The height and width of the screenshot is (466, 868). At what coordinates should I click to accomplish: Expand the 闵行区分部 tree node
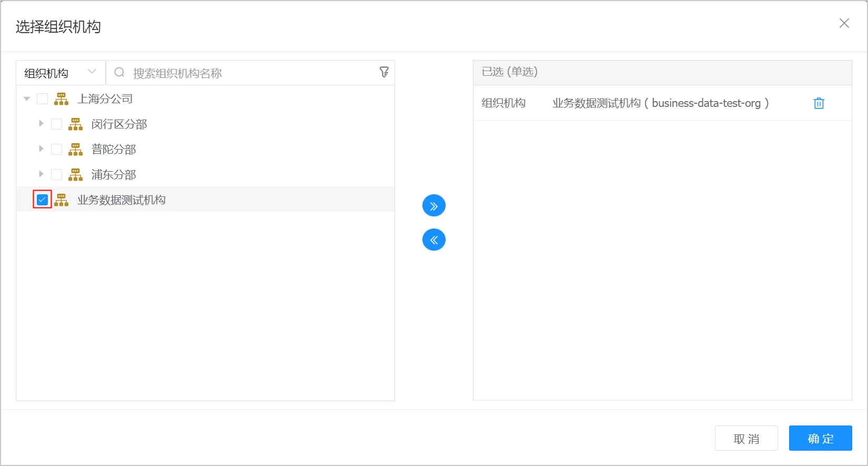point(41,124)
